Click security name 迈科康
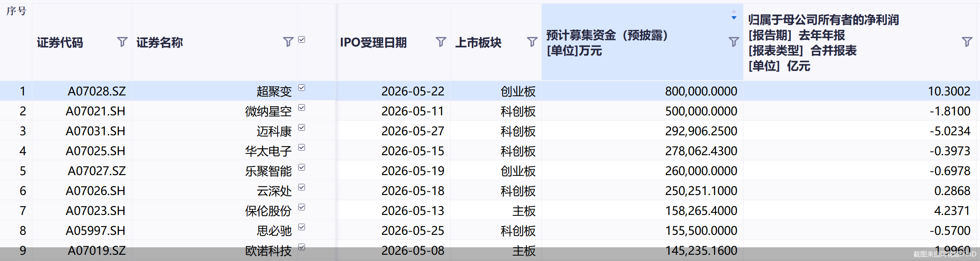Viewport: 980px width, 261px height. [274, 131]
